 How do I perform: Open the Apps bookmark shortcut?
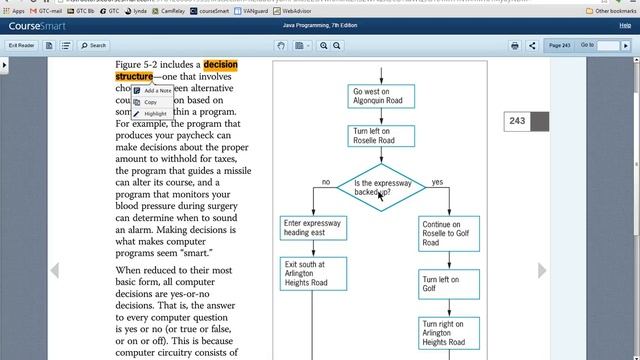14,11
